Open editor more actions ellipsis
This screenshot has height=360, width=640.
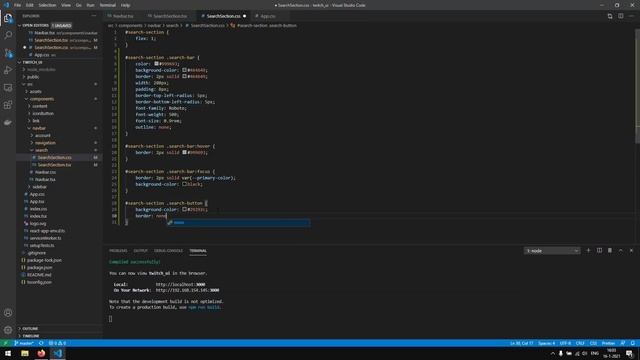click(x=631, y=16)
